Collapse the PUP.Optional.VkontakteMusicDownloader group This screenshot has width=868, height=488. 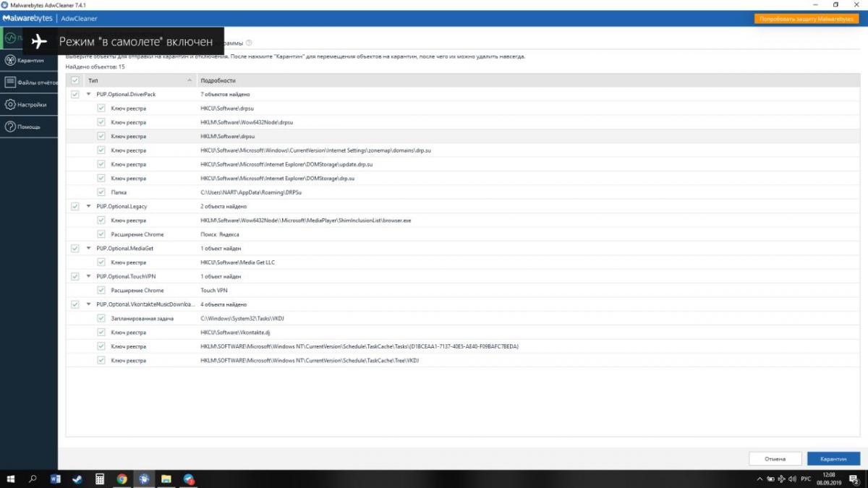(x=88, y=304)
